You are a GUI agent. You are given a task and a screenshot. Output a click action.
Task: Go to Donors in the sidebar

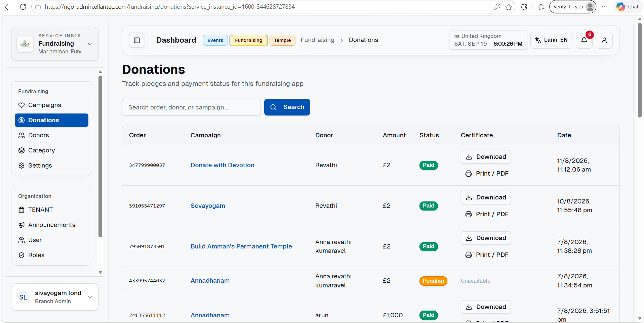click(51, 135)
